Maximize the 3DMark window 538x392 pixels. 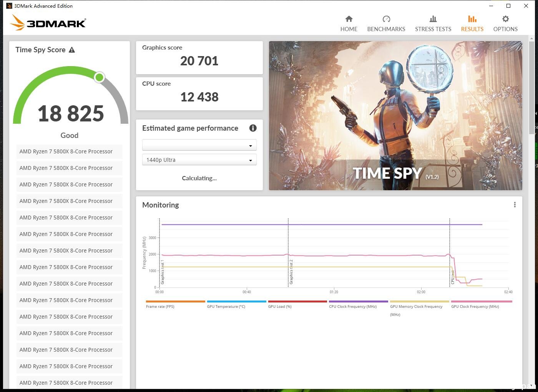tap(508, 6)
